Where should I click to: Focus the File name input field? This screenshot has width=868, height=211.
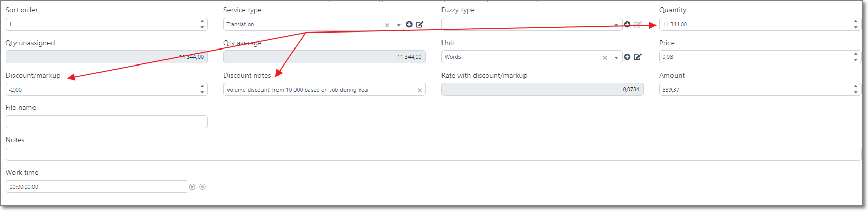point(107,122)
